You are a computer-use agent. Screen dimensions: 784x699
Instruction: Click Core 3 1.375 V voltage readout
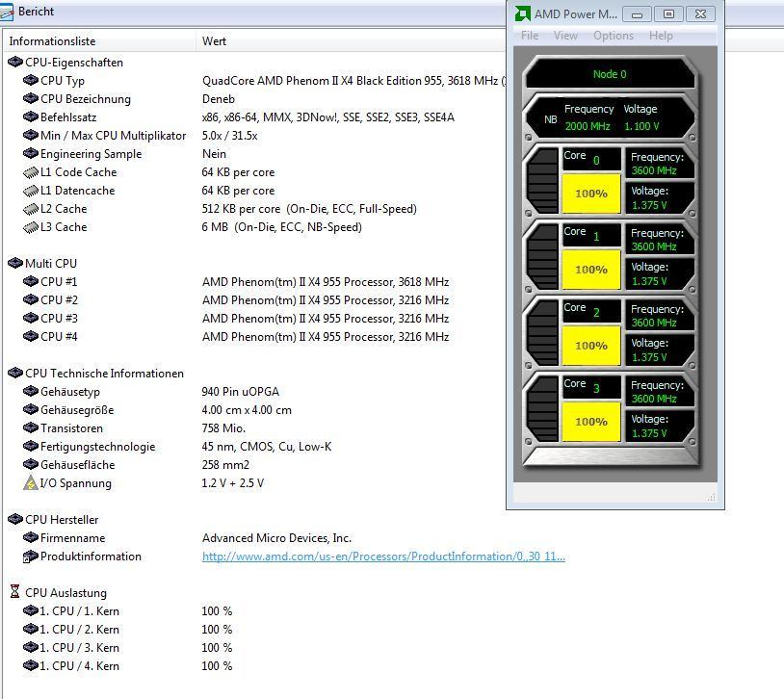[x=649, y=433]
